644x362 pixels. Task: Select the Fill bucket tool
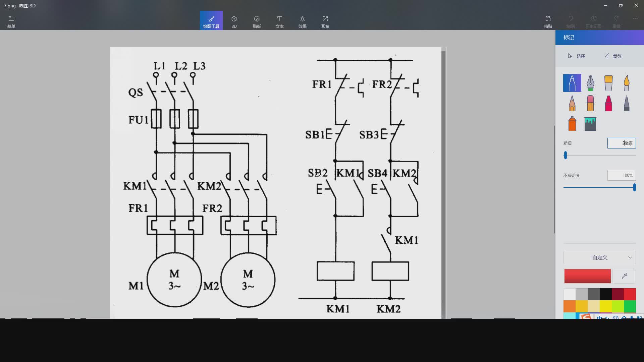pos(590,124)
